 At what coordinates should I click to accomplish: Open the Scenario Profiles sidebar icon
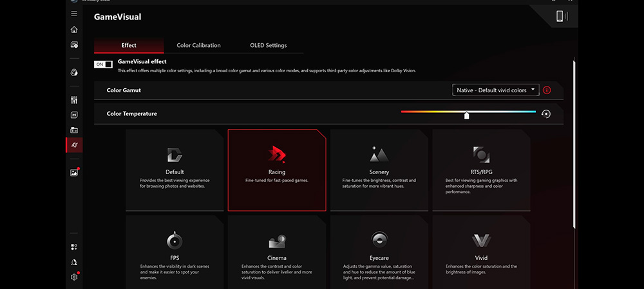coord(74,115)
